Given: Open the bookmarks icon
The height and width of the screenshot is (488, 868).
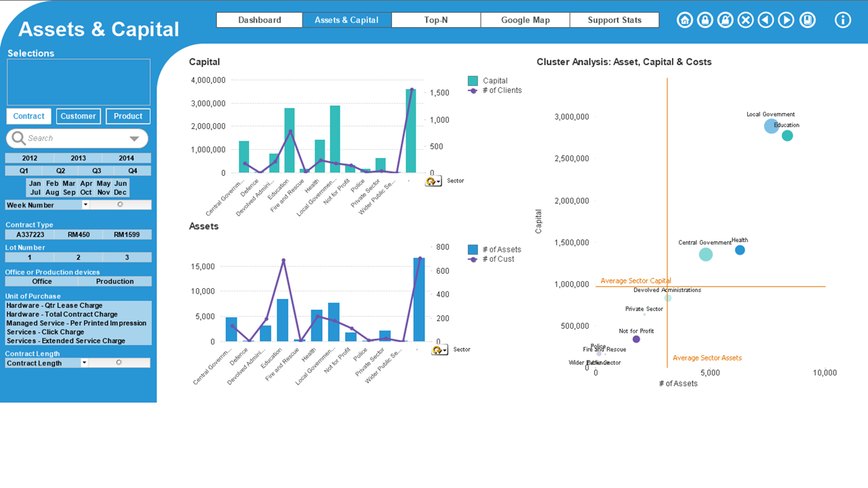Looking at the screenshot, I should click(x=807, y=20).
